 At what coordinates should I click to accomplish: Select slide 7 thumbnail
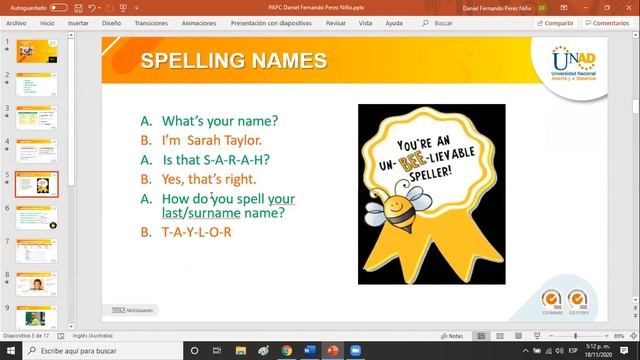tap(37, 251)
